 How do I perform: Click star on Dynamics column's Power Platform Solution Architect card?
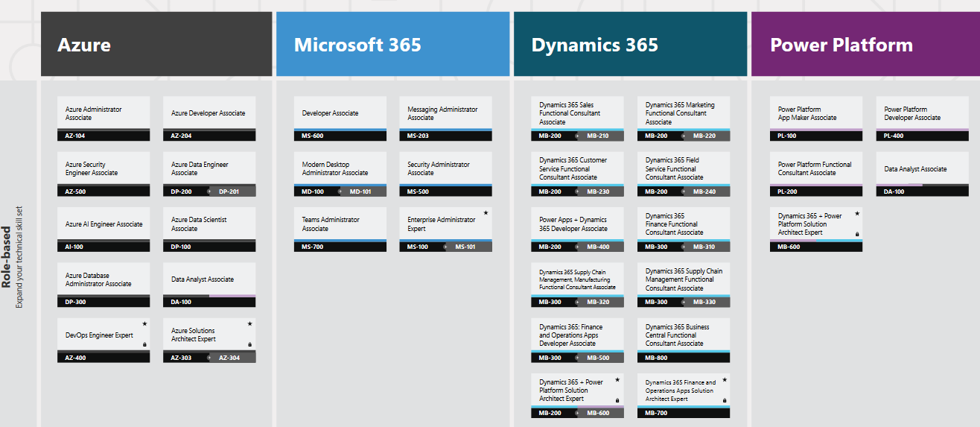click(x=618, y=379)
